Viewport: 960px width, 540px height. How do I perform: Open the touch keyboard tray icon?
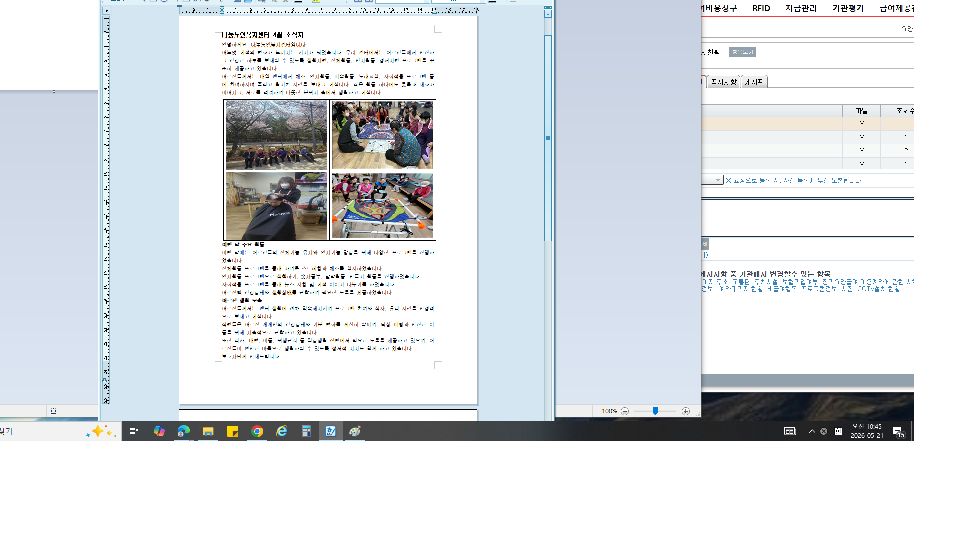point(790,432)
